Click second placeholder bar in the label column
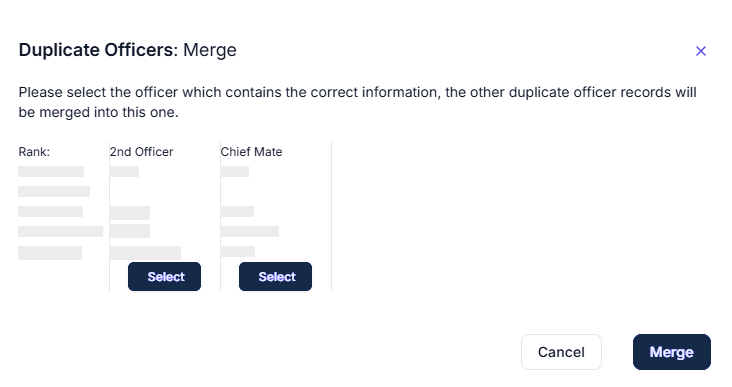Viewport: 732px width, 387px height. [x=54, y=191]
